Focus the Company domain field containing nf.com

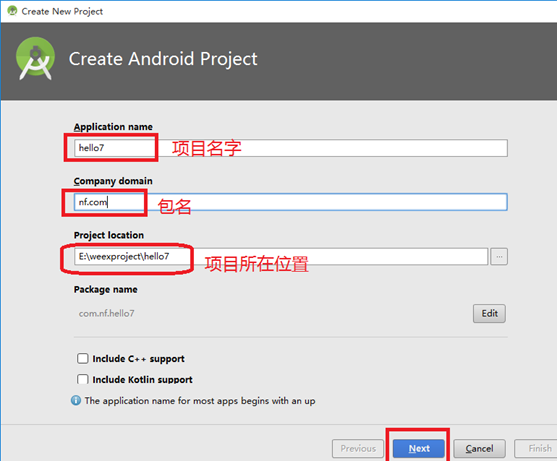pos(291,202)
